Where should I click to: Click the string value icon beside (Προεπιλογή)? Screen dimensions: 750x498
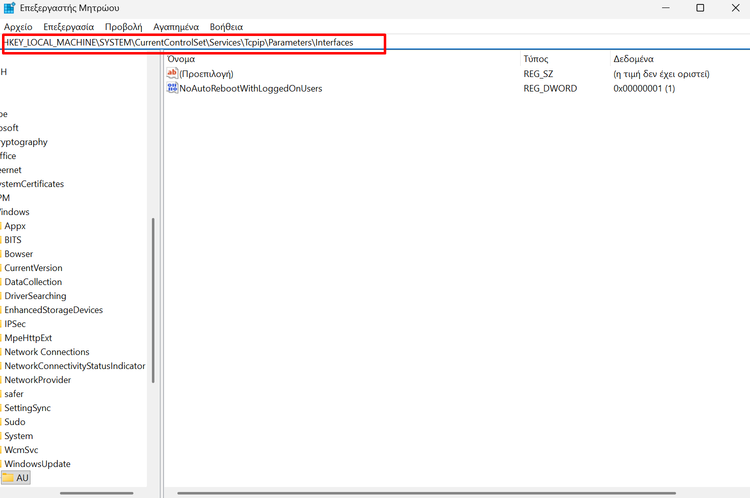coord(172,74)
